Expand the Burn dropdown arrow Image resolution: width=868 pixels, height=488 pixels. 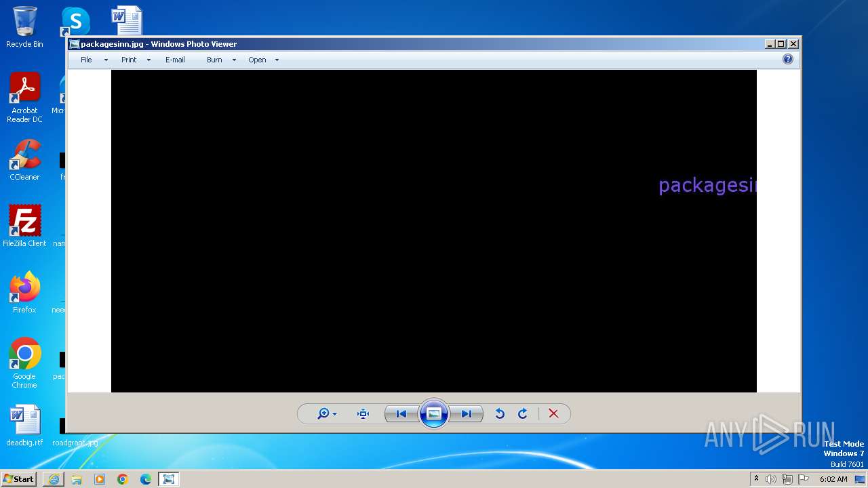[234, 60]
